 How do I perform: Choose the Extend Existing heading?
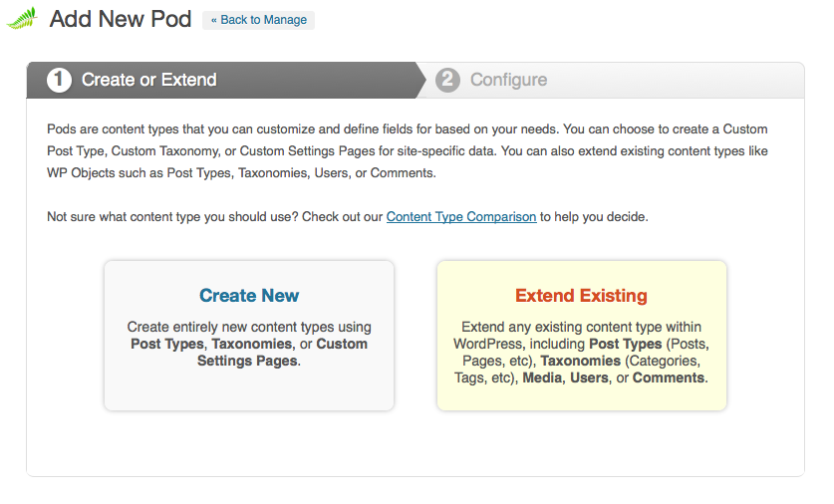(x=581, y=296)
